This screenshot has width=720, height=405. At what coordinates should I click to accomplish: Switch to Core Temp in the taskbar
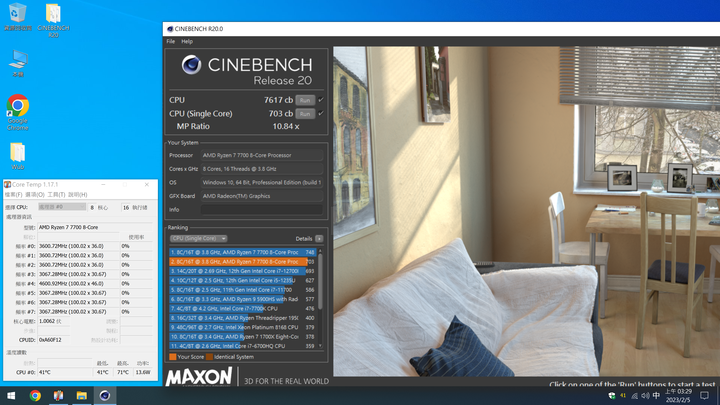(x=58, y=395)
